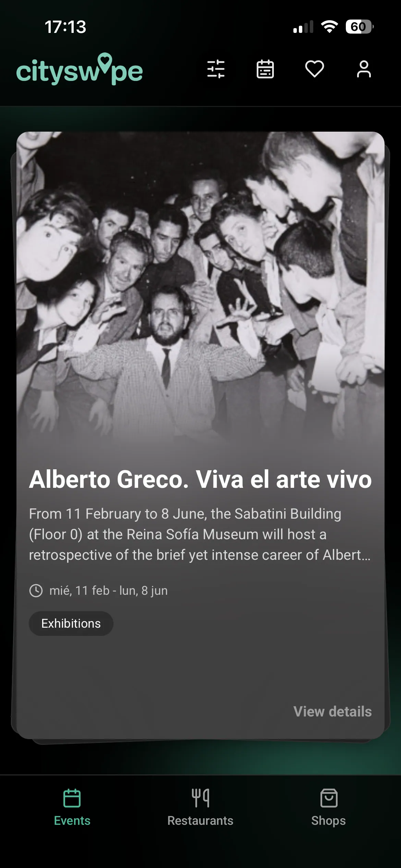Tap the clock icon beside event dates
401x868 pixels.
[x=36, y=591]
